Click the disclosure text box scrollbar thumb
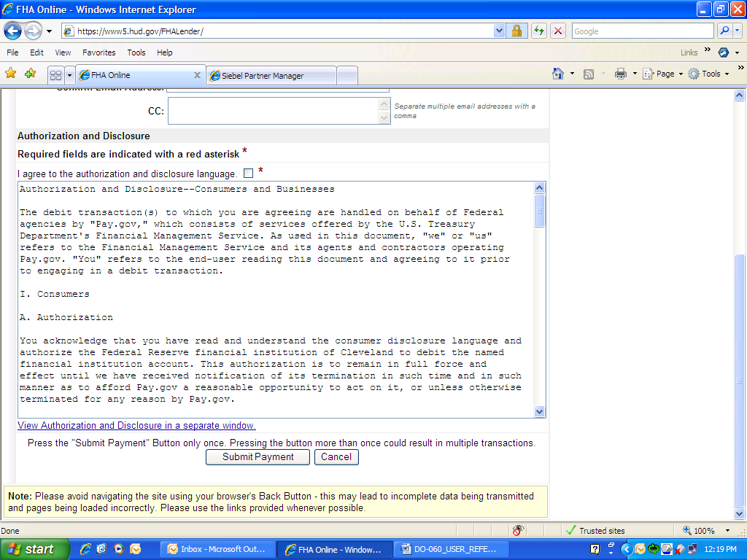Image resolution: width=747 pixels, height=560 pixels. pyautogui.click(x=539, y=211)
